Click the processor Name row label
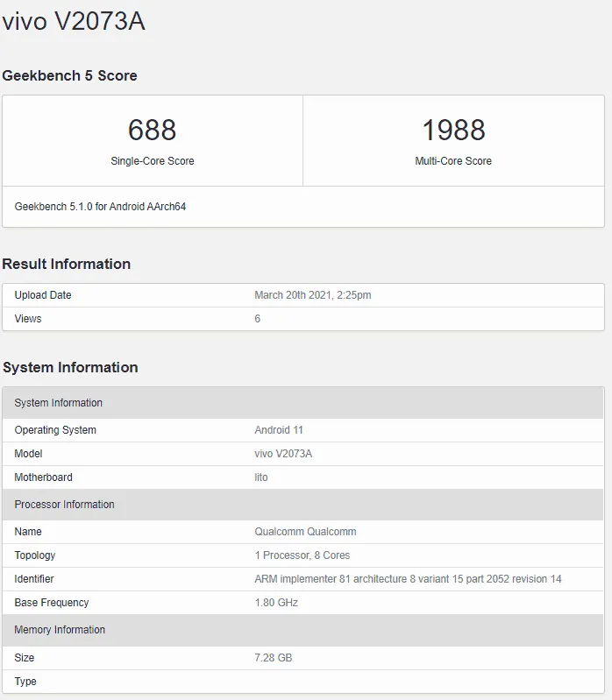 [28, 532]
